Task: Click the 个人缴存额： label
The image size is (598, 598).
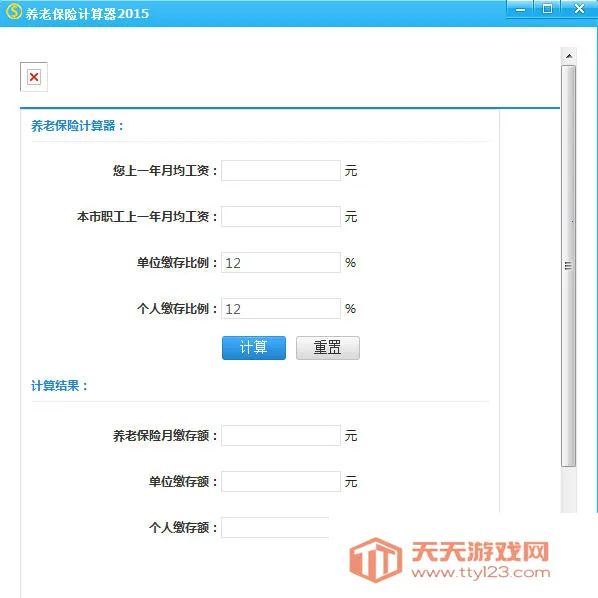Action: pyautogui.click(x=183, y=527)
